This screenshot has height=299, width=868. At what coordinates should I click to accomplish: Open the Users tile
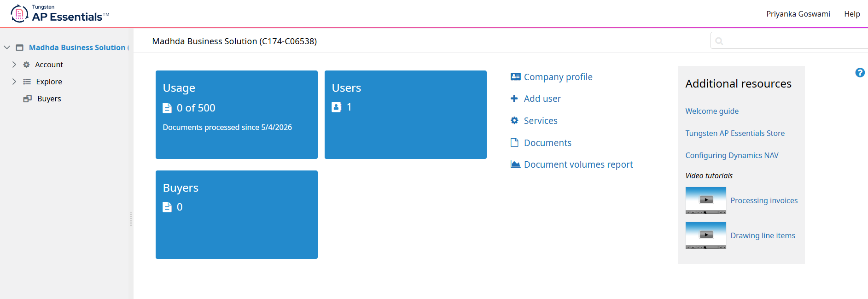pyautogui.click(x=406, y=115)
